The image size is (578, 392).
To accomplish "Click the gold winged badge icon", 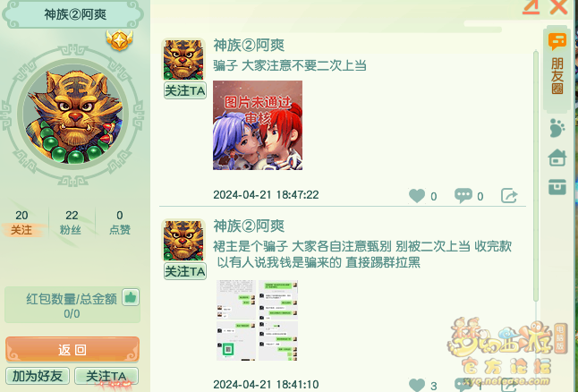I will pyautogui.click(x=119, y=40).
